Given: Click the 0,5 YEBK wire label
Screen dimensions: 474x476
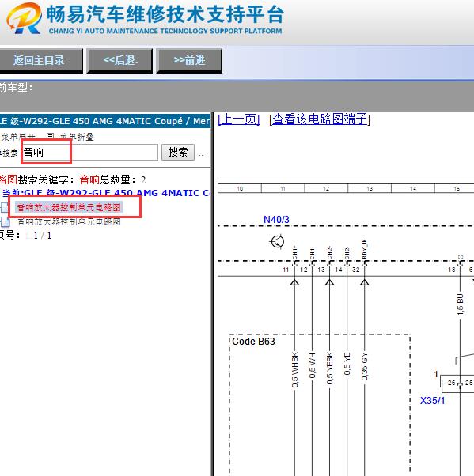Looking at the screenshot, I should pyautogui.click(x=330, y=368).
